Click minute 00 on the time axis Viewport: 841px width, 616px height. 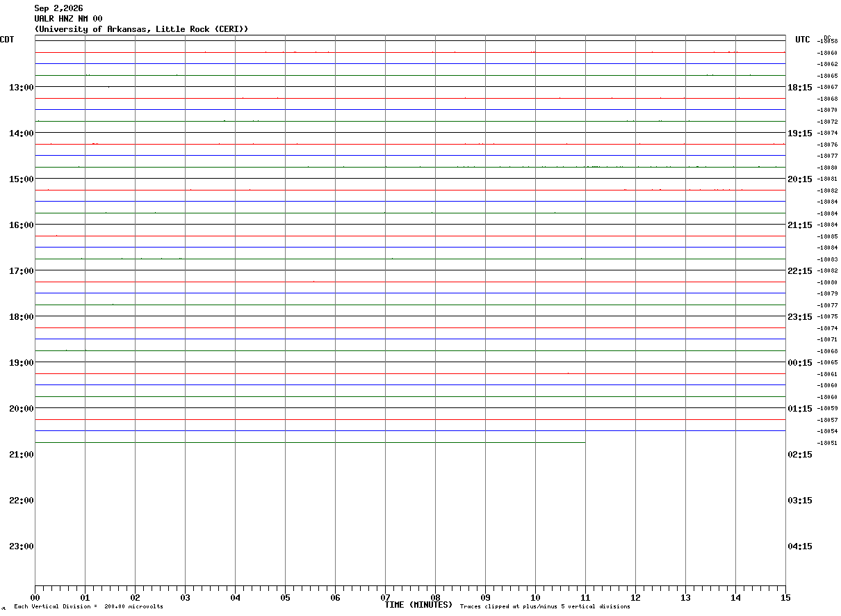[x=35, y=597]
